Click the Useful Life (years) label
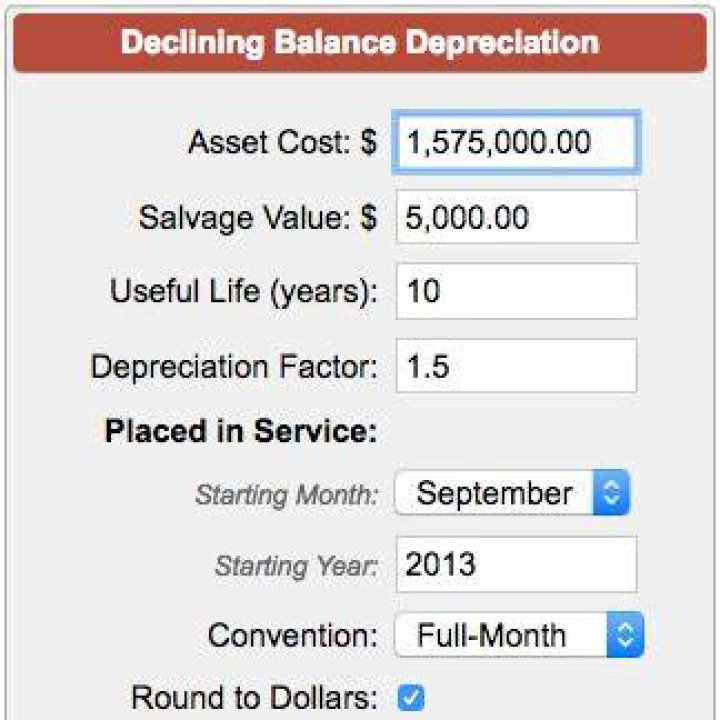 tap(244, 292)
